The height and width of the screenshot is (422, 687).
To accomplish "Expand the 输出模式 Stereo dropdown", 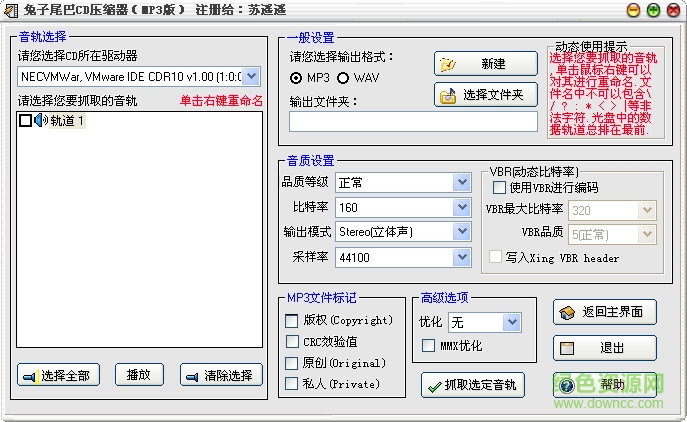I will 462,232.
